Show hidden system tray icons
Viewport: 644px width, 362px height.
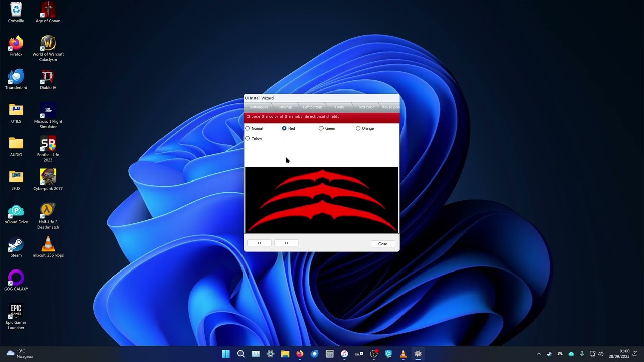(x=538, y=354)
